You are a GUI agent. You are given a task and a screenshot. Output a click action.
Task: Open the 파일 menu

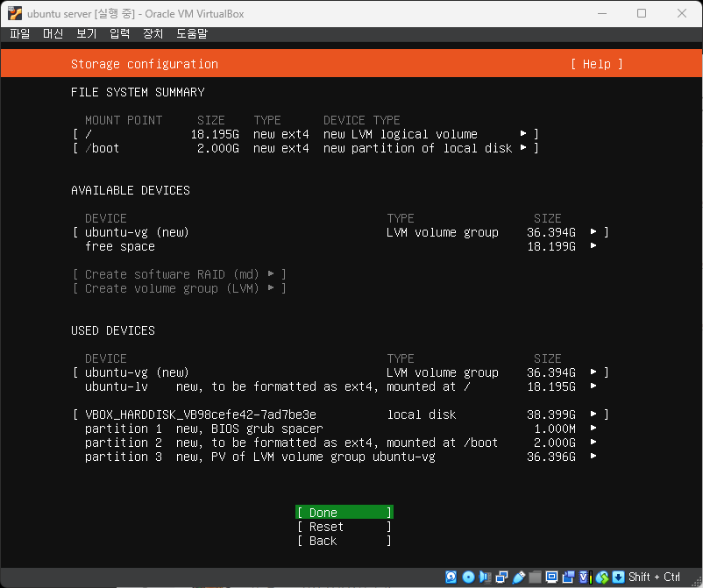click(20, 33)
